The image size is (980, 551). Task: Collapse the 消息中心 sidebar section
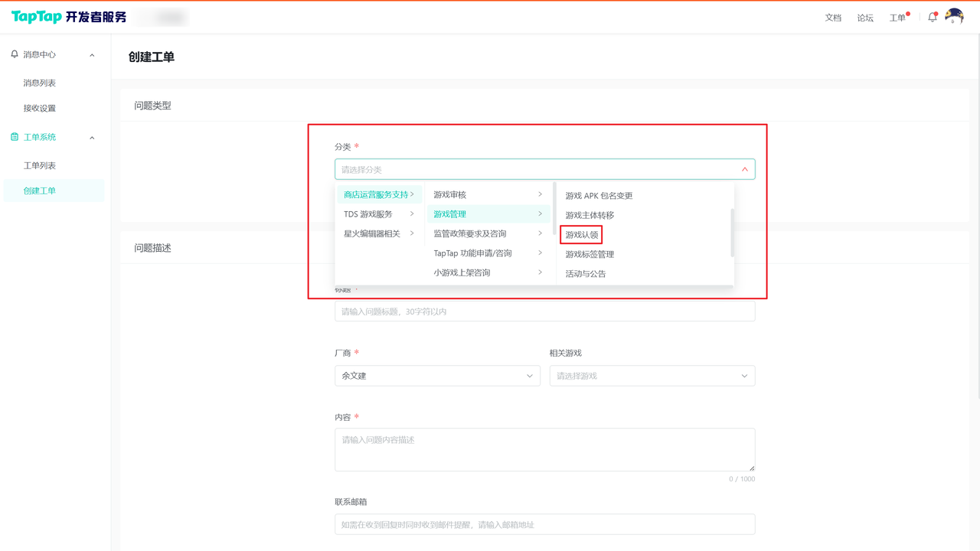click(92, 55)
